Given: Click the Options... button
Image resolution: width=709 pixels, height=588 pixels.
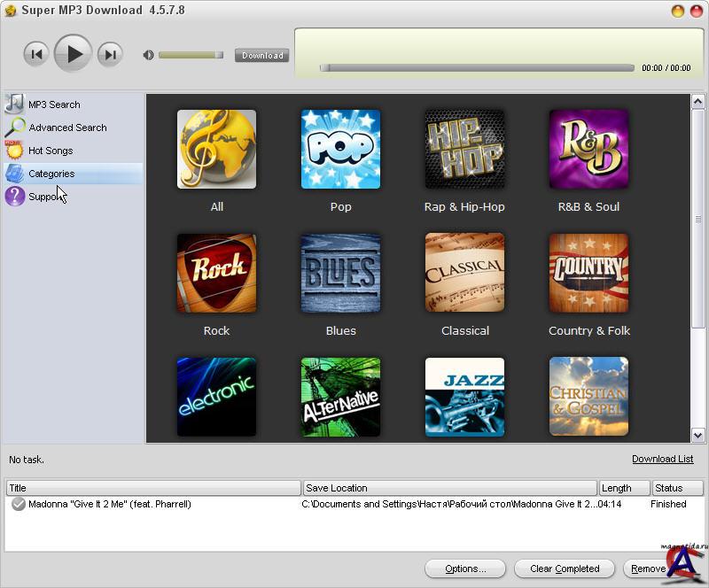Looking at the screenshot, I should pos(465,569).
